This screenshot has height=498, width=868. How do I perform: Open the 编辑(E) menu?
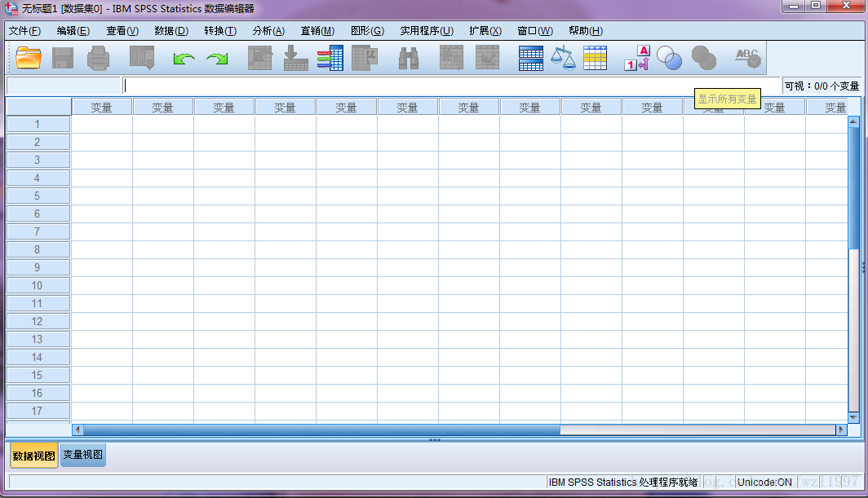coord(73,31)
